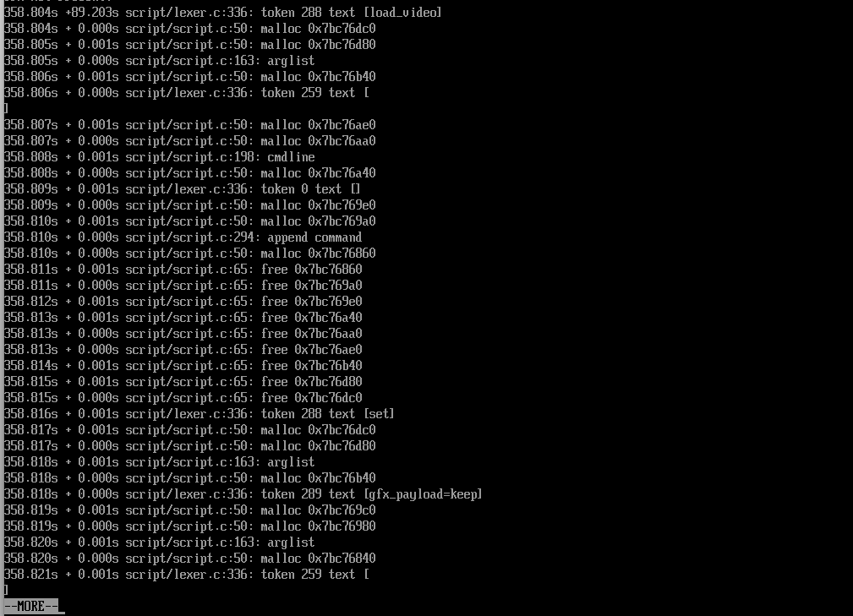Click the free 0x7bc76860 line

183,270
